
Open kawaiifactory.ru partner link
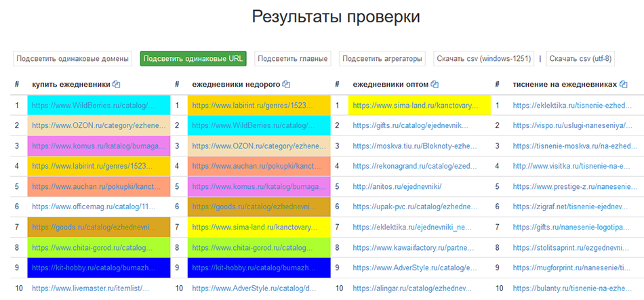click(414, 247)
